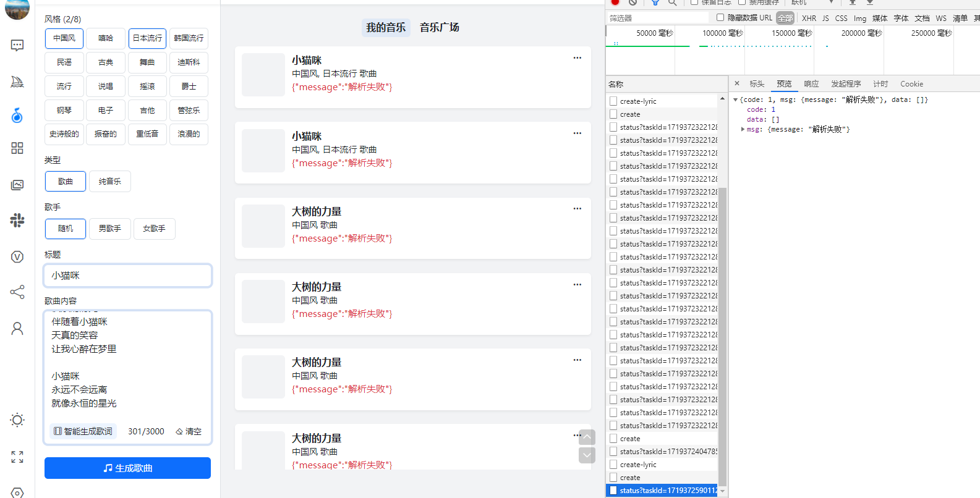
Task: Filter network requests by WS
Action: pyautogui.click(x=941, y=18)
